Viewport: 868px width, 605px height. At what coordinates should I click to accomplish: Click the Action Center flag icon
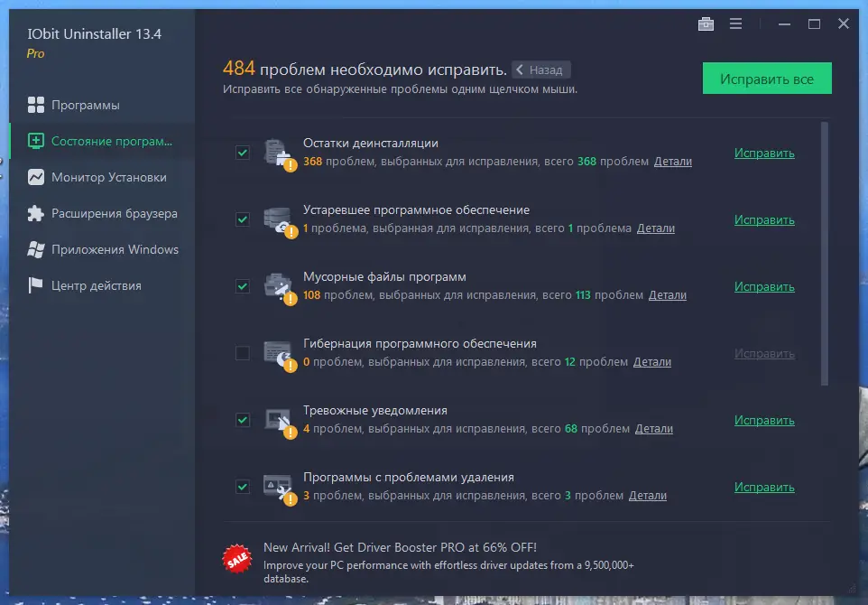pos(36,285)
